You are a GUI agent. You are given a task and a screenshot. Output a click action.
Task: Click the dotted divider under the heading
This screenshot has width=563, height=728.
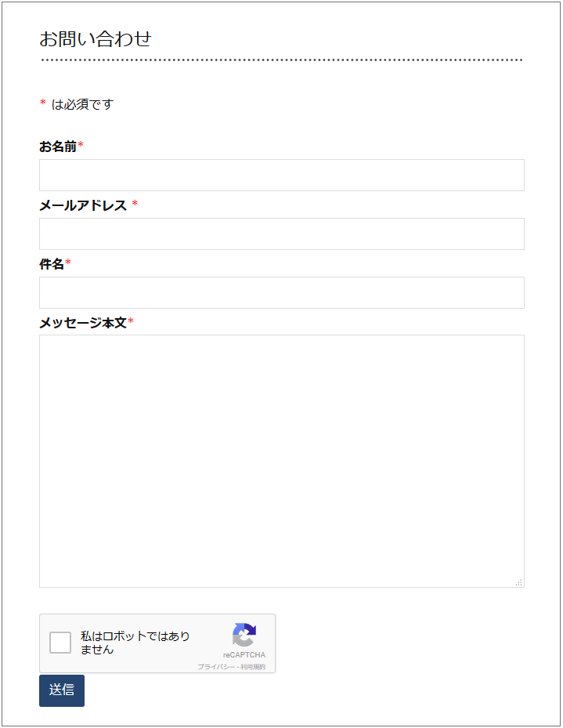coord(280,59)
